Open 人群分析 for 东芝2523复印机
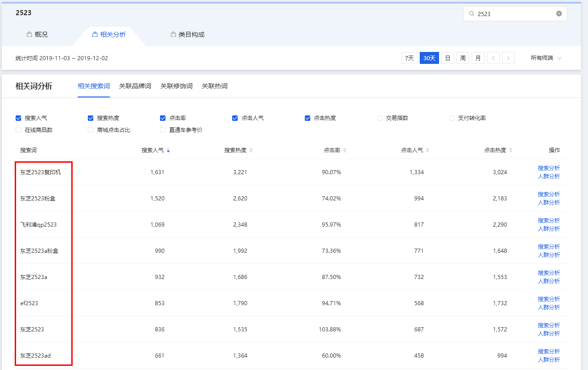The width and height of the screenshot is (588, 370). point(549,176)
